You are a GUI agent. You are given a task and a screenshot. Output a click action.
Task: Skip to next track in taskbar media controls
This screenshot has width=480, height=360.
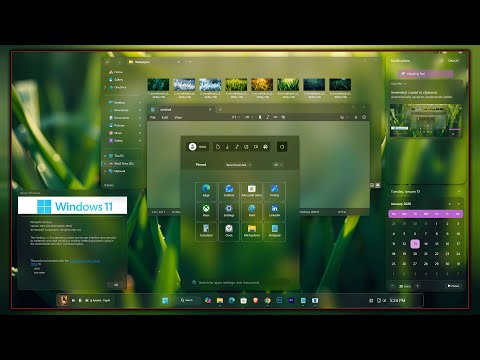coord(87,300)
